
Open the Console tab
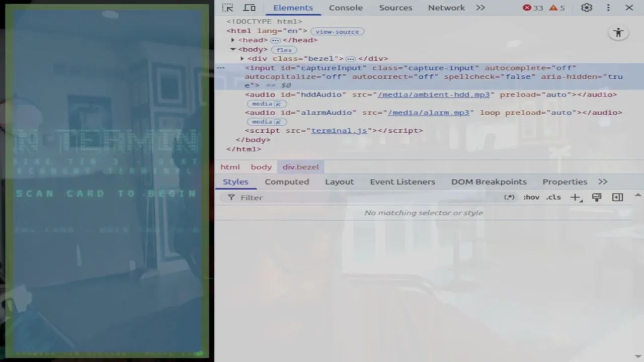pos(346,8)
